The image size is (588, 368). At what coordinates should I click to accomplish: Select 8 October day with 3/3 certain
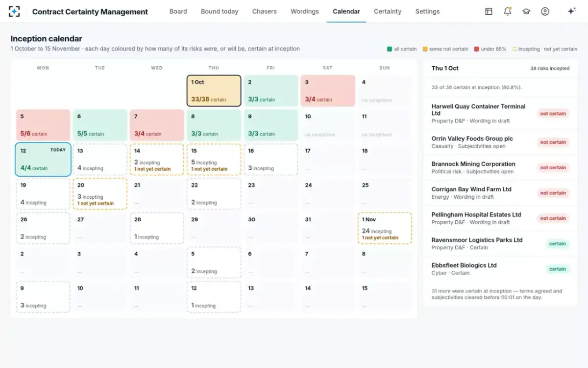click(214, 125)
